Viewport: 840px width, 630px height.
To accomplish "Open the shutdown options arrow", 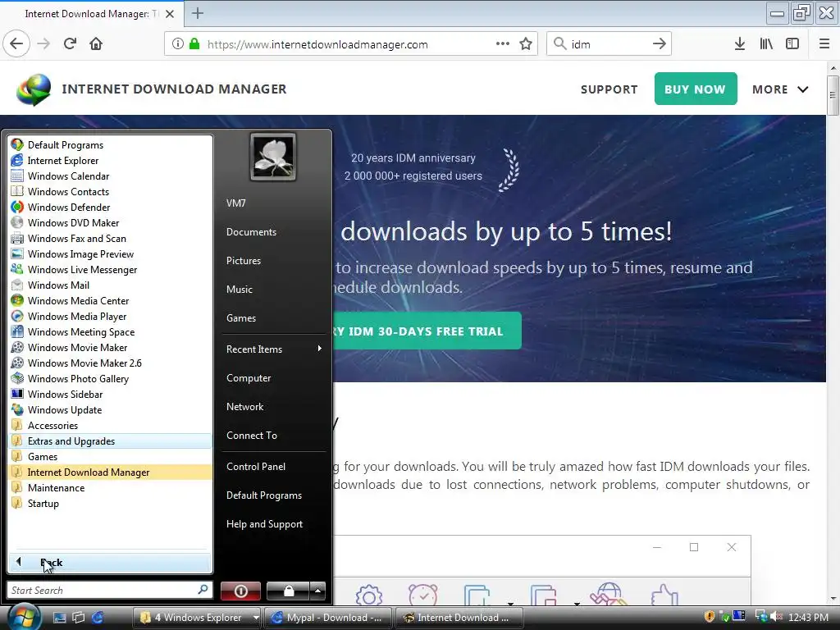I will coord(317,591).
